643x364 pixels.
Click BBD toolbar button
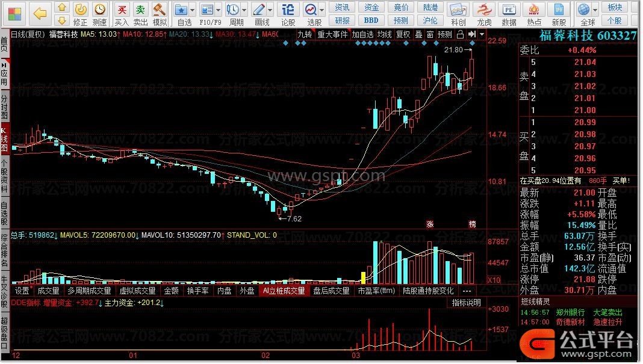(371, 20)
